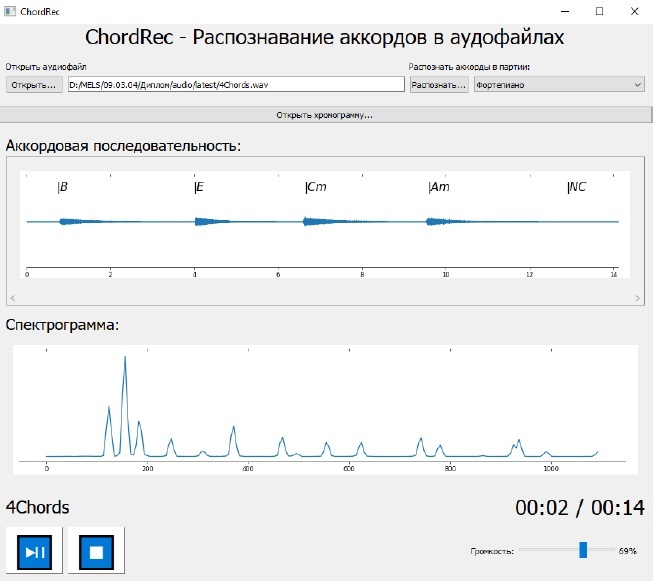Click the Cm chord marker
Image resolution: width=654 pixels, height=581 pixels.
tap(316, 187)
